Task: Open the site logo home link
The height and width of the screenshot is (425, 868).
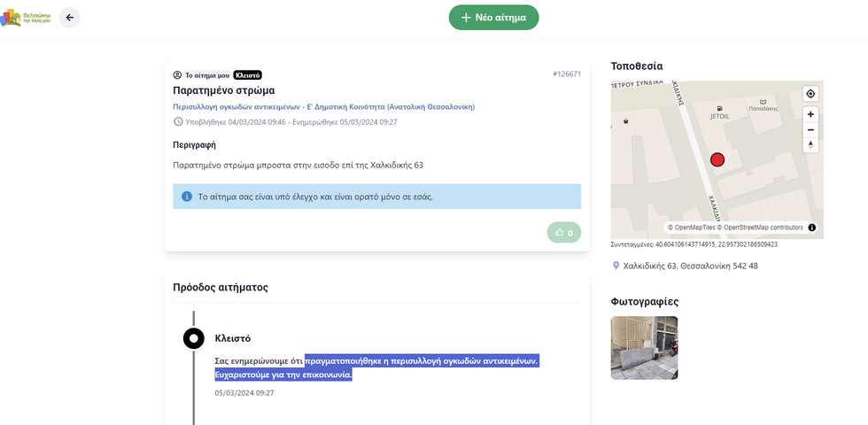Action: pos(26,18)
